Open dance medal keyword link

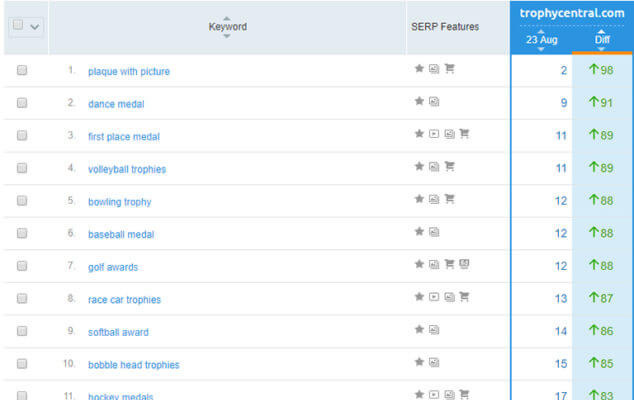pyautogui.click(x=116, y=104)
